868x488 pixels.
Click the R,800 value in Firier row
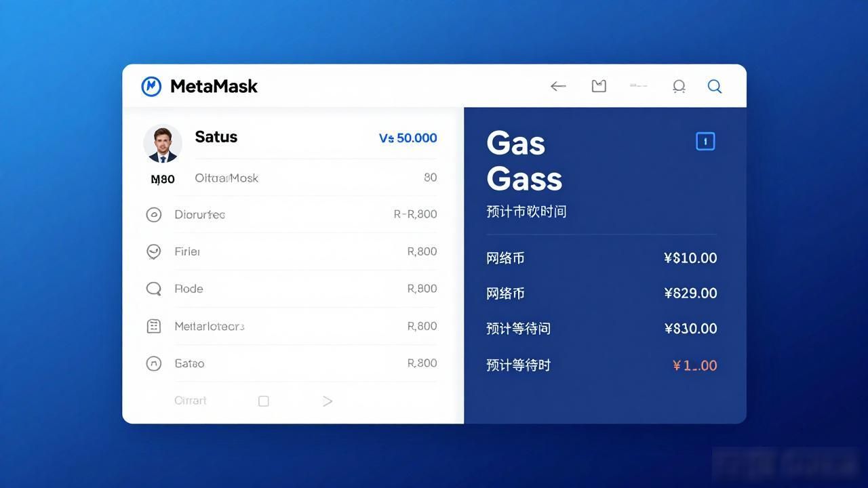[422, 251]
